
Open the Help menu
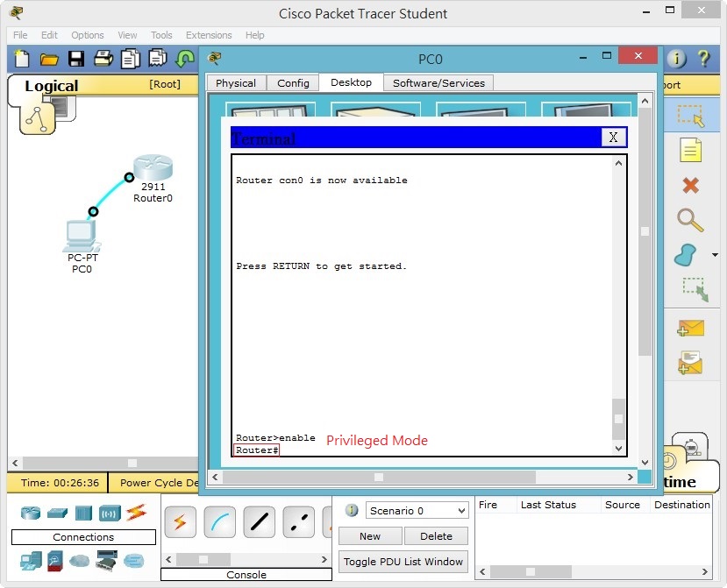coord(254,35)
